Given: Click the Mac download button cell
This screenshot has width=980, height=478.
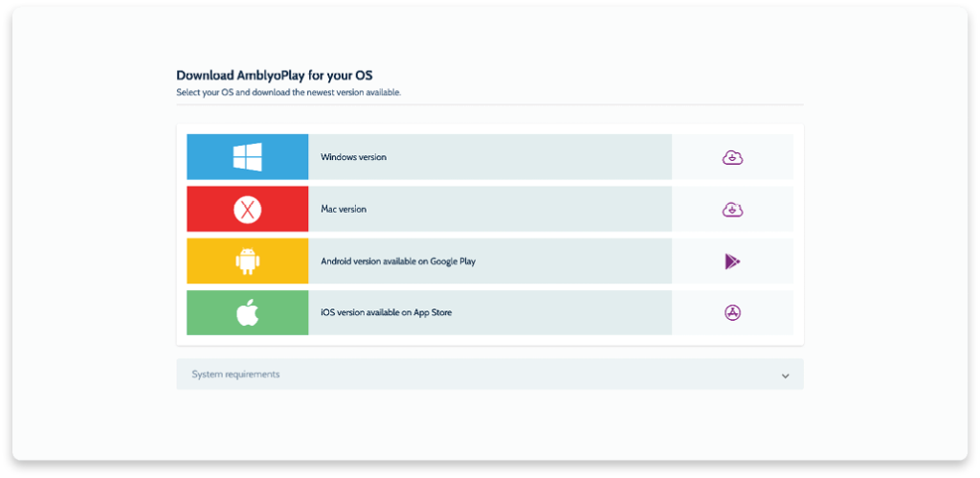Looking at the screenshot, I should click(732, 209).
